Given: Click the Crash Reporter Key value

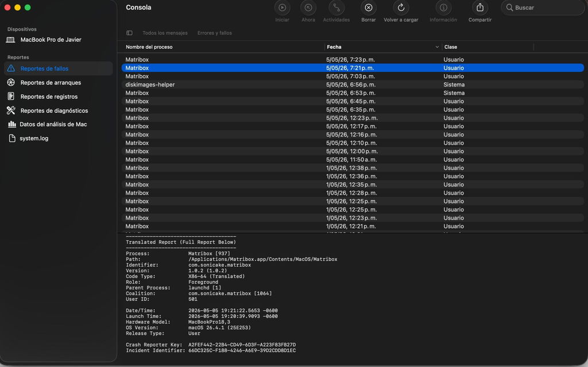Looking at the screenshot, I should click(242, 345).
